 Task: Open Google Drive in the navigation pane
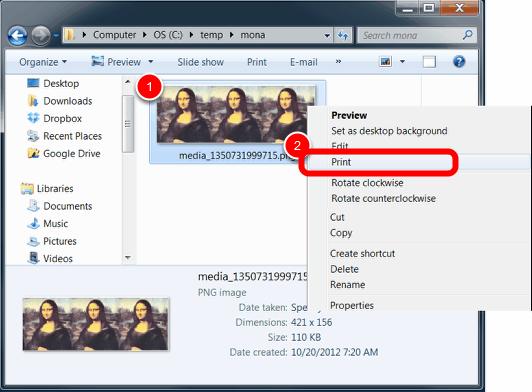[64, 154]
